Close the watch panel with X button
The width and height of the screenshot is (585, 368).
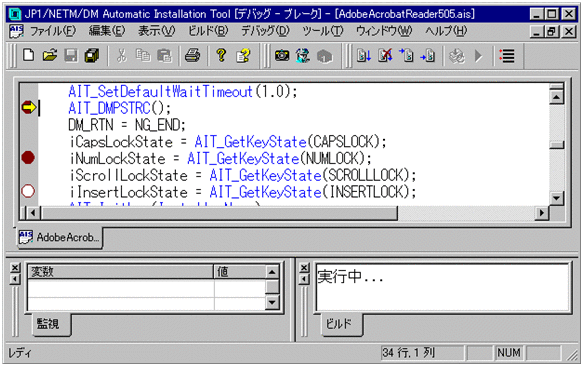coord(15,268)
